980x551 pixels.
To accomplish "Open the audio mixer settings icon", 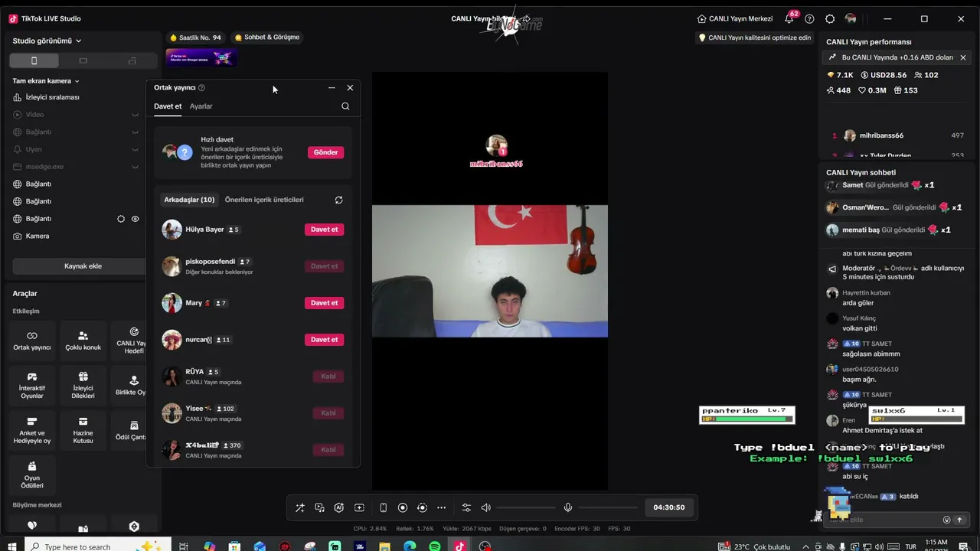I will click(466, 507).
